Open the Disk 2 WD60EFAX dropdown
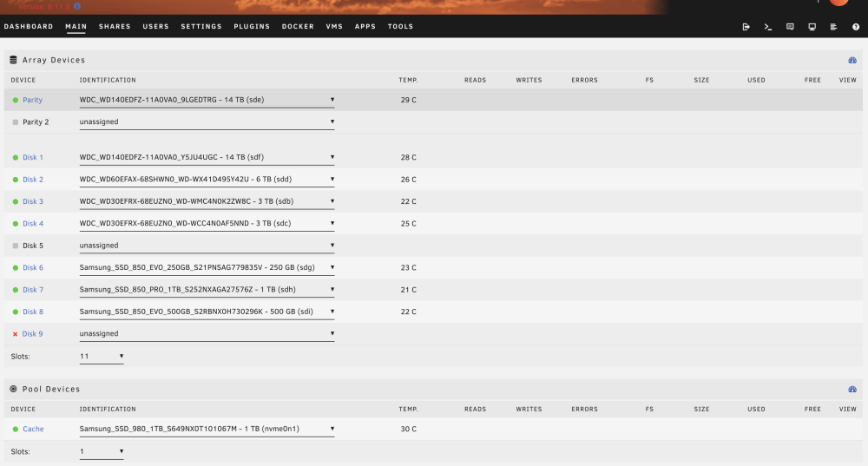The image size is (868, 466). [x=207, y=180]
